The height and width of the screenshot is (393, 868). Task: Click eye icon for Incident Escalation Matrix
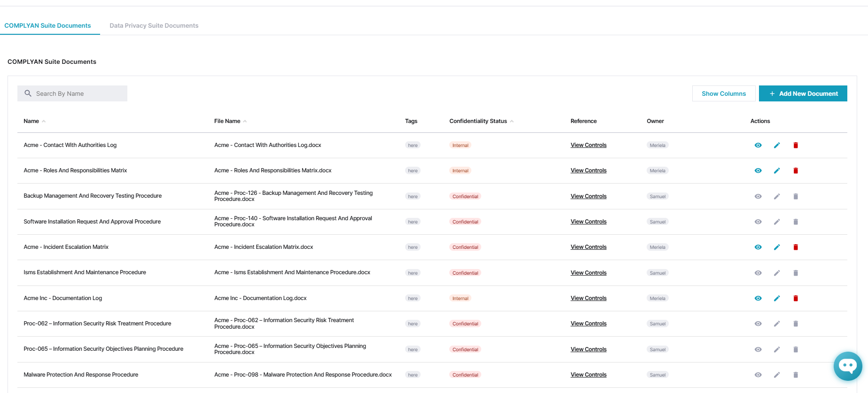coord(758,247)
